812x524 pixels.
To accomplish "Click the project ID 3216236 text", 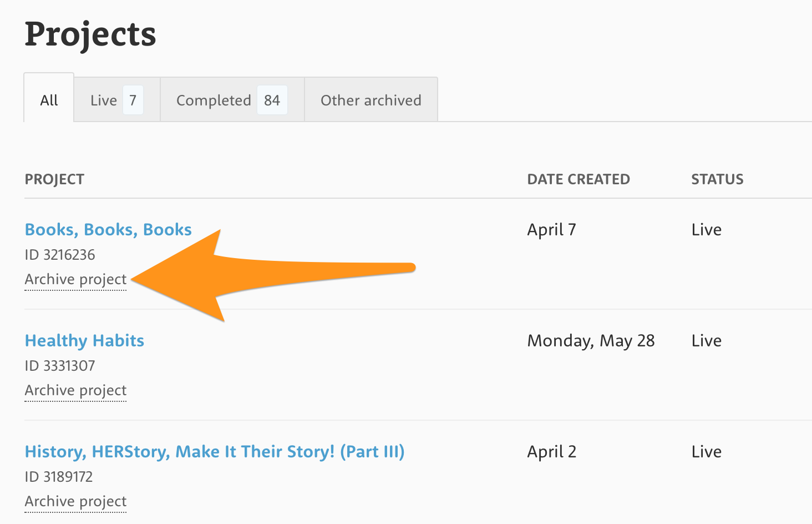I will (60, 255).
